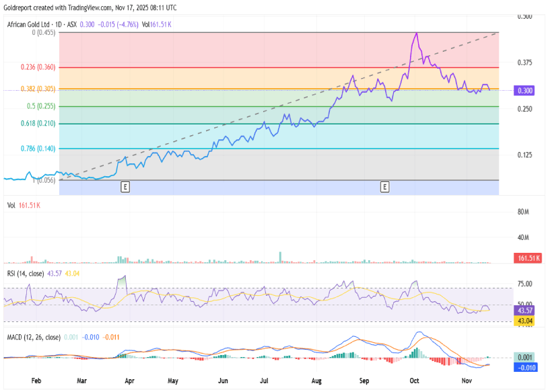Click the Aug label on time axis
The image size is (548, 392).
316,381
